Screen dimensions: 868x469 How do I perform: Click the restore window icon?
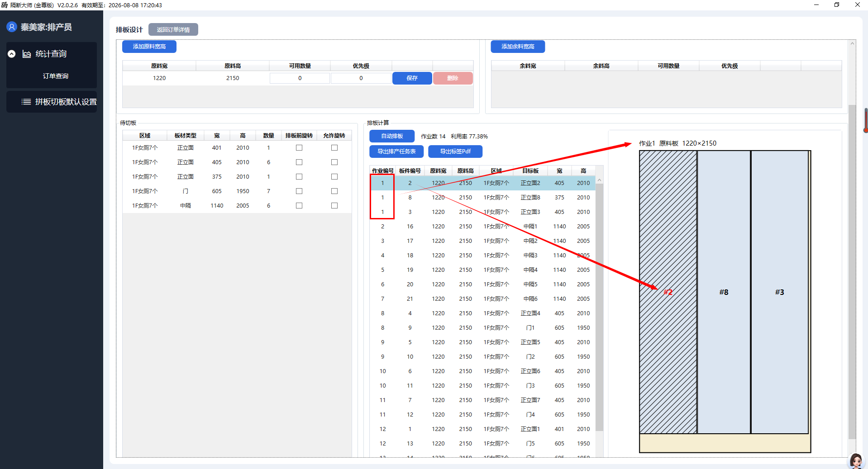[836, 5]
